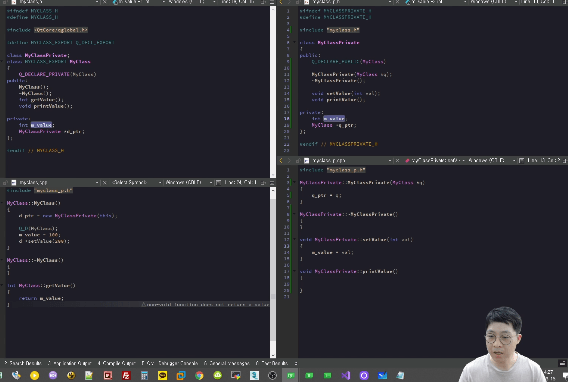Click split button in myclass.cpp editor toolbar

point(264,182)
